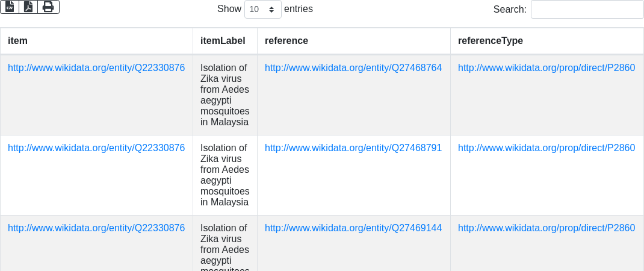This screenshot has height=271, width=644.
Task: Sort by the item column header
Action: [x=96, y=41]
